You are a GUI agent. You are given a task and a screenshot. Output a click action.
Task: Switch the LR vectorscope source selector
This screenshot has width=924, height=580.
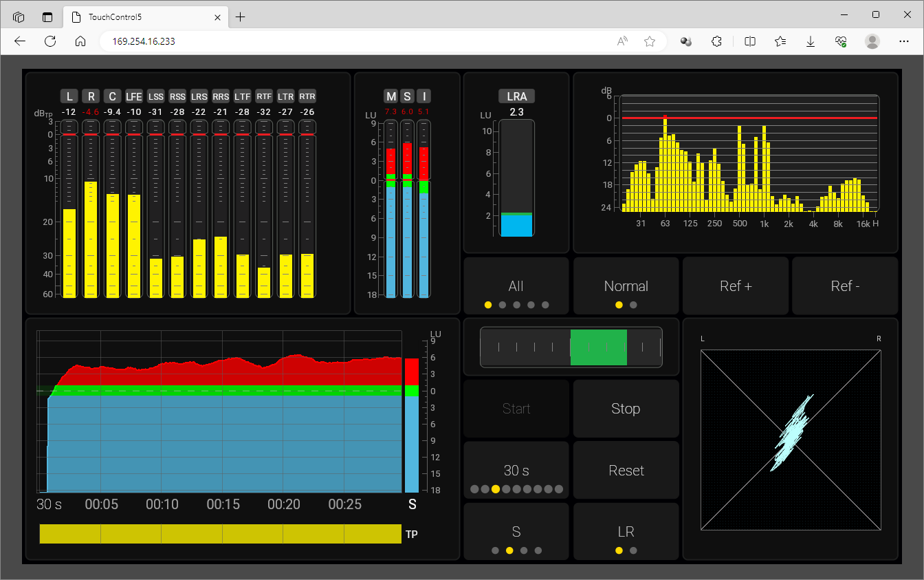pos(626,532)
